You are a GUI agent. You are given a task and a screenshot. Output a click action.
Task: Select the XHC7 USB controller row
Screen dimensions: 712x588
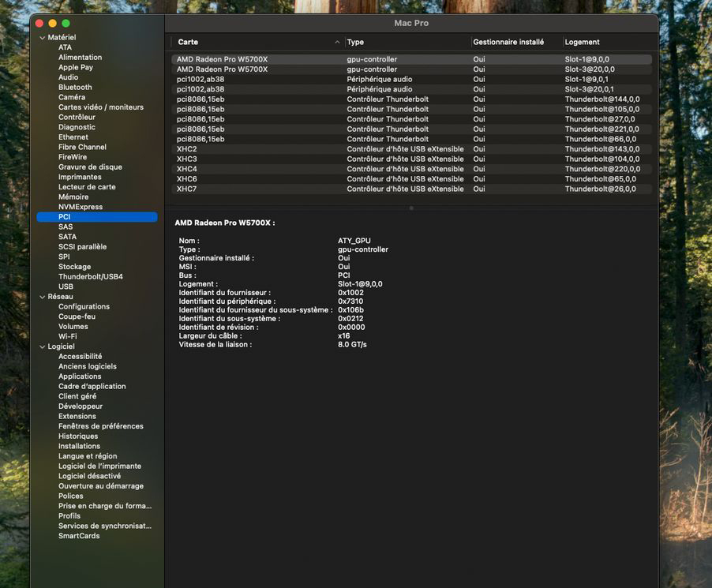(411, 189)
